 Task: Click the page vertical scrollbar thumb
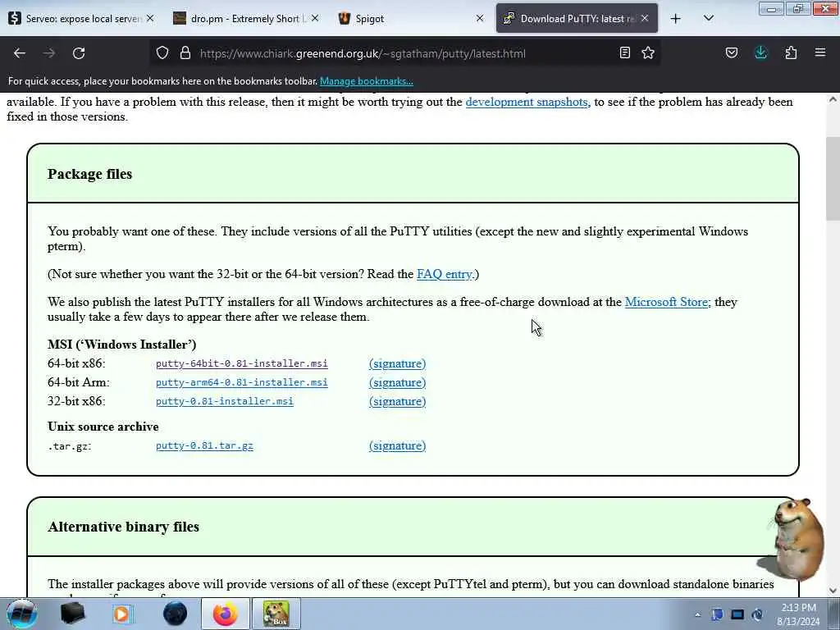coord(833,178)
